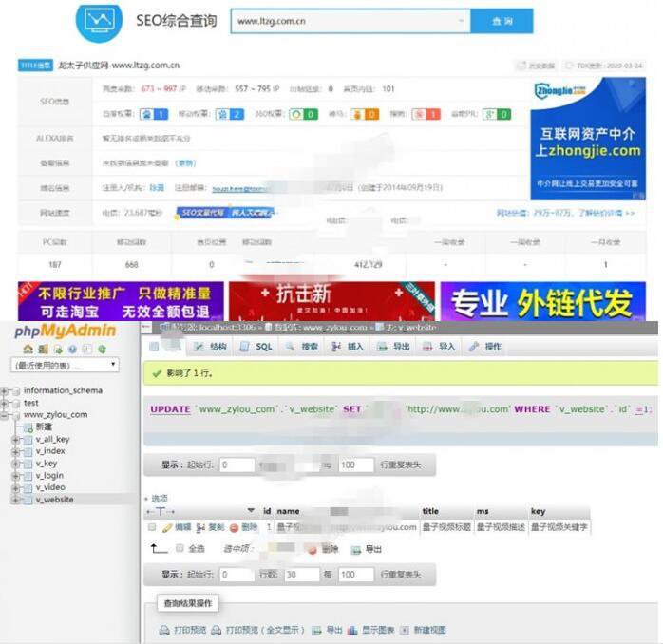Click the blue 查询 search button
The width and height of the screenshot is (663, 644).
coord(502,21)
